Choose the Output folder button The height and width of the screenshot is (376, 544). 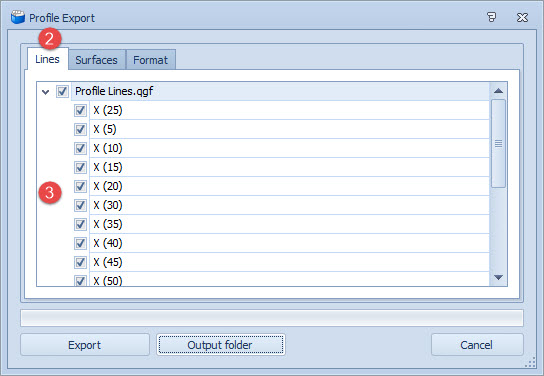tap(221, 345)
